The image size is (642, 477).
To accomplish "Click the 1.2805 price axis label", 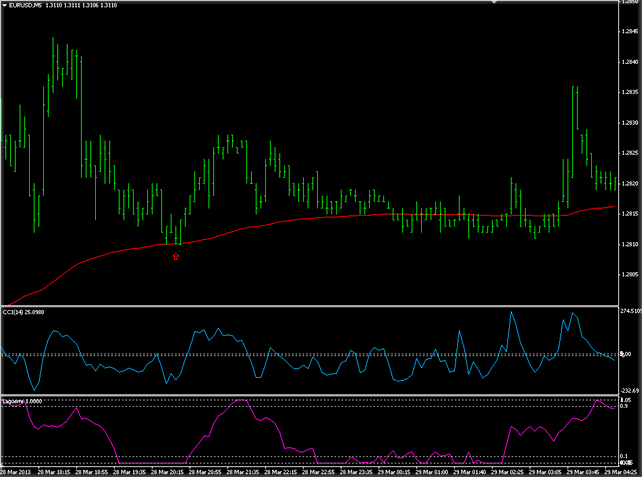I will click(x=630, y=275).
